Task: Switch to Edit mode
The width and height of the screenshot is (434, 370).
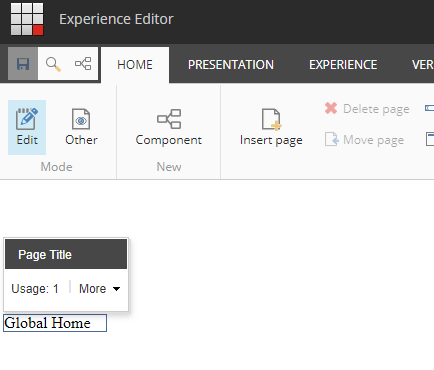Action: pos(27,127)
